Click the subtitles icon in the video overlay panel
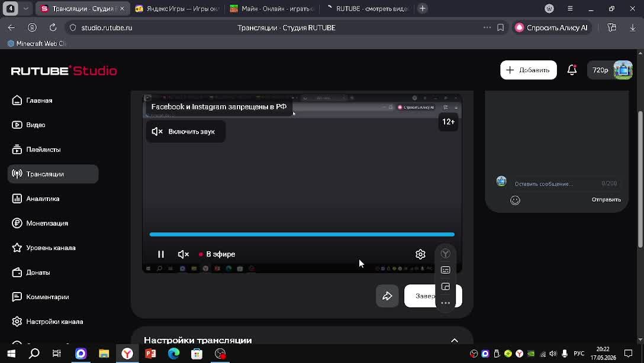The width and height of the screenshot is (644, 363). tap(445, 270)
